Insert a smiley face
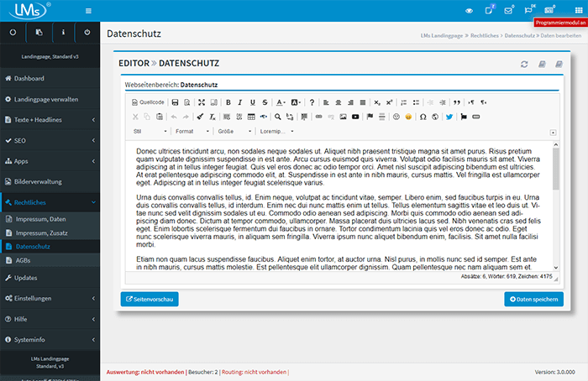588x381 pixels. point(396,117)
